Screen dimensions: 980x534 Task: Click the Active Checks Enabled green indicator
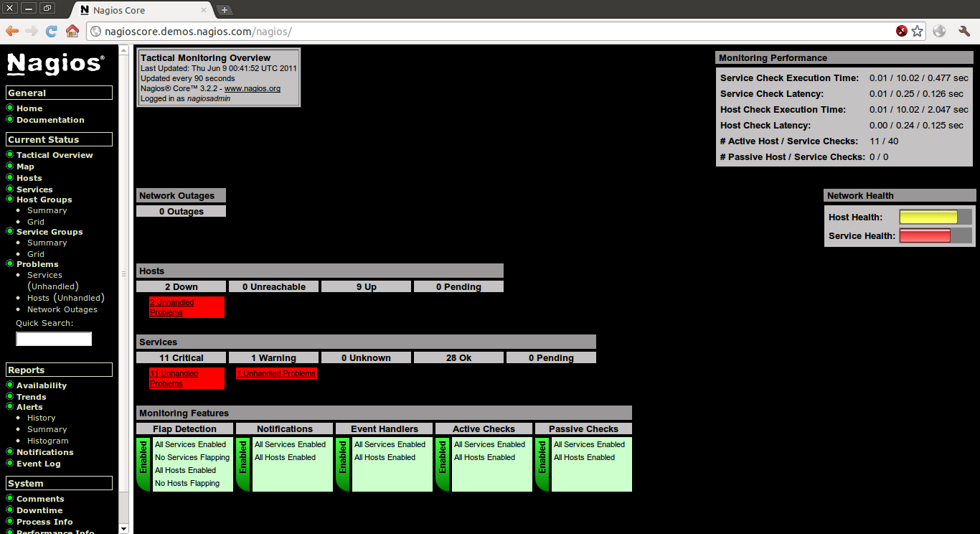point(443,464)
